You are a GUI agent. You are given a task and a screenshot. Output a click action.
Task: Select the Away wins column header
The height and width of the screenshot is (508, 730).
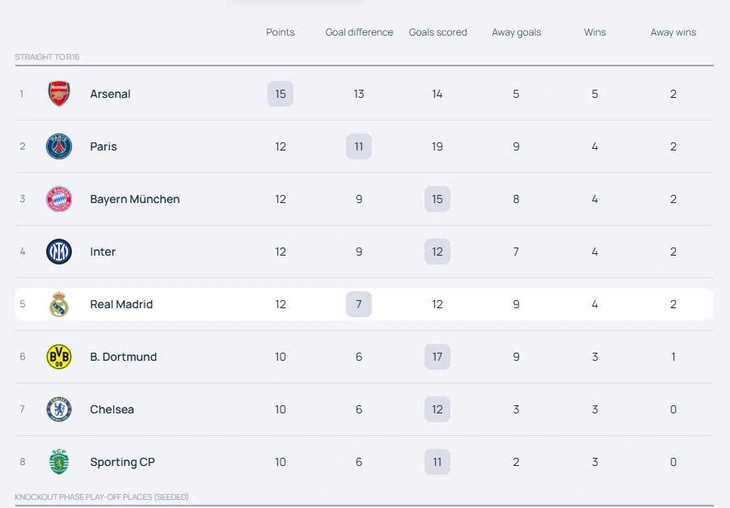pyautogui.click(x=673, y=32)
